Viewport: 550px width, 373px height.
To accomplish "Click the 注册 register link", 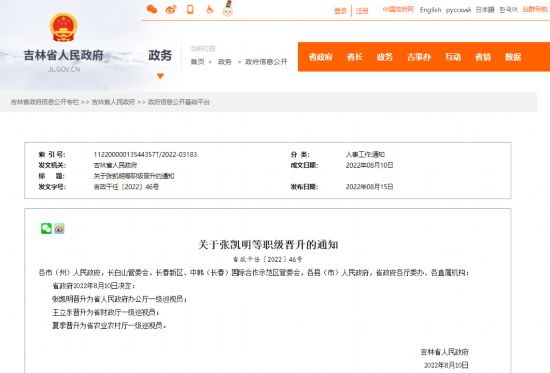I will click(x=362, y=11).
